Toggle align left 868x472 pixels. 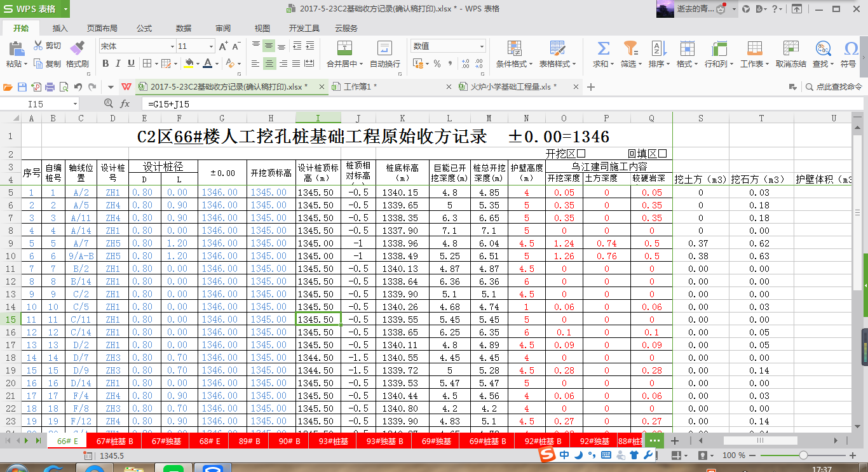pos(255,64)
